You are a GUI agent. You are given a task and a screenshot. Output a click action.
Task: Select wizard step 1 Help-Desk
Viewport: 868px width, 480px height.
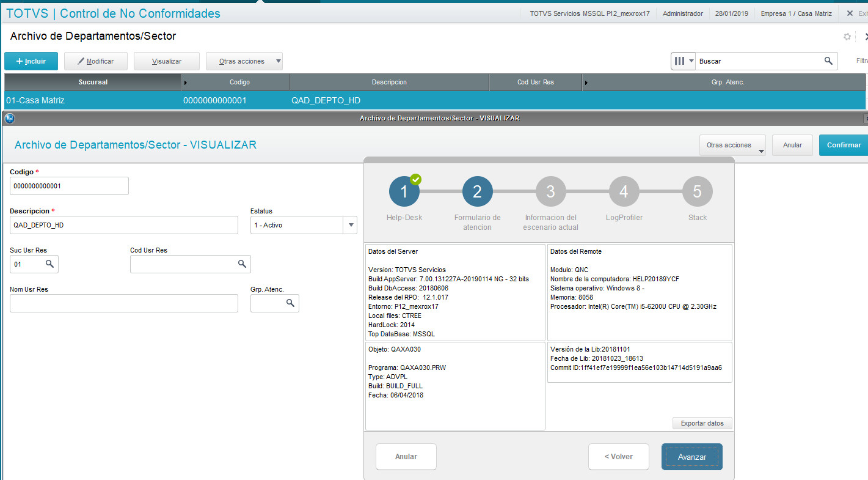pos(404,192)
